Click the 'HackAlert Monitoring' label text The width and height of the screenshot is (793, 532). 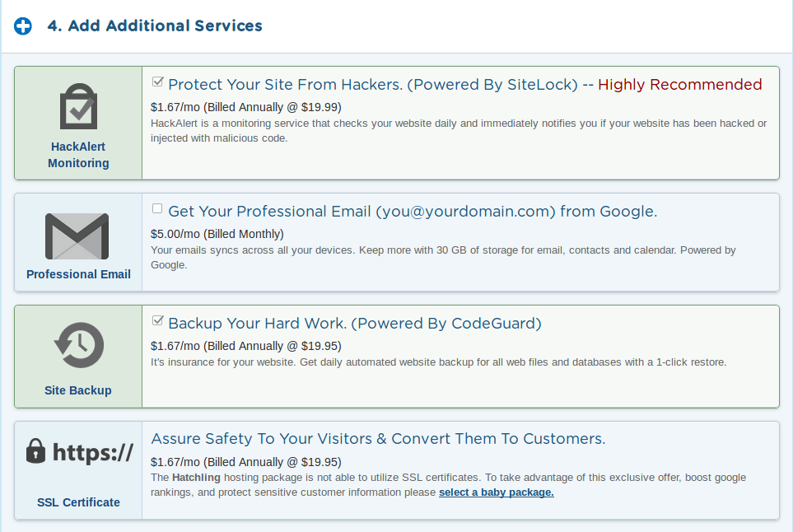[x=78, y=155]
